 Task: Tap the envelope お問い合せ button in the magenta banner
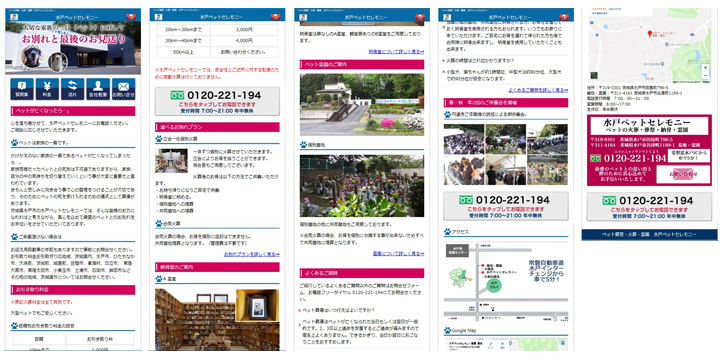tap(683, 174)
